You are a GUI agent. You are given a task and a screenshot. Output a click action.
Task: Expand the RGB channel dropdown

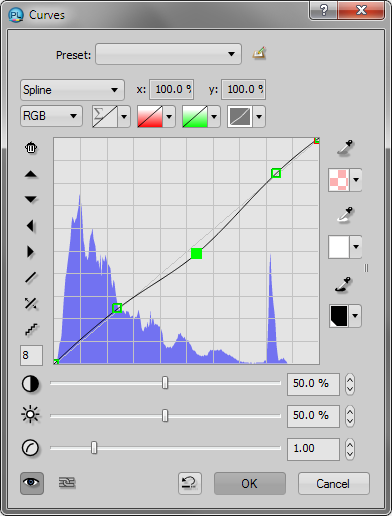click(51, 116)
